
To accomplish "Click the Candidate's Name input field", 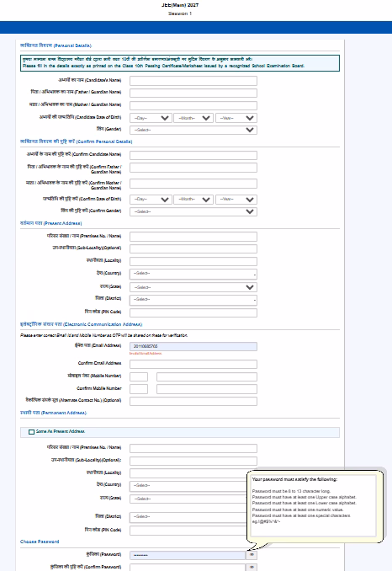I will [193, 81].
